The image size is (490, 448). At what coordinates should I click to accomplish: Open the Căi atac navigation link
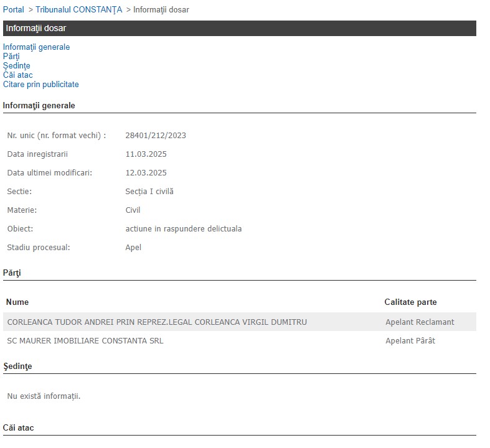point(17,75)
